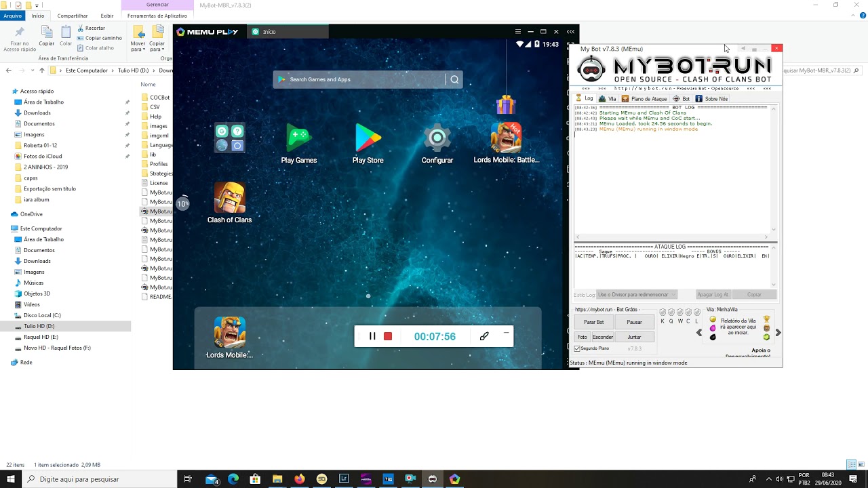Open the Sobre Nós tab
The height and width of the screenshot is (488, 868).
click(711, 99)
